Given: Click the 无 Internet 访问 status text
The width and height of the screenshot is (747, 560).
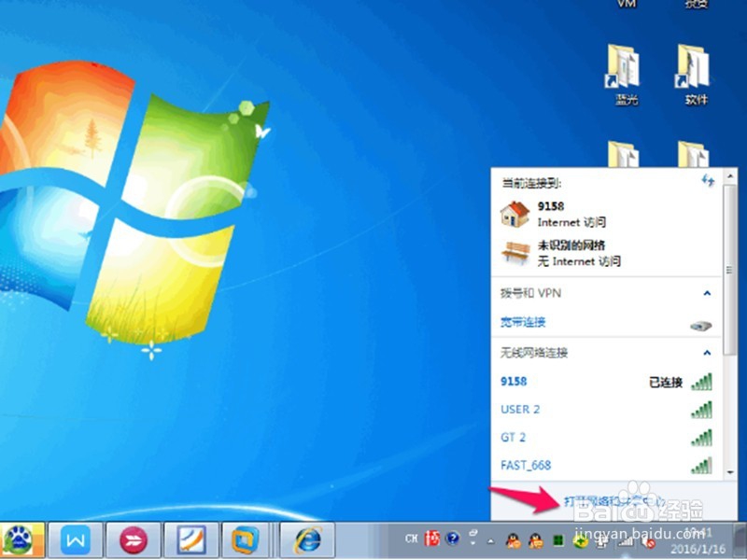Looking at the screenshot, I should click(x=579, y=261).
